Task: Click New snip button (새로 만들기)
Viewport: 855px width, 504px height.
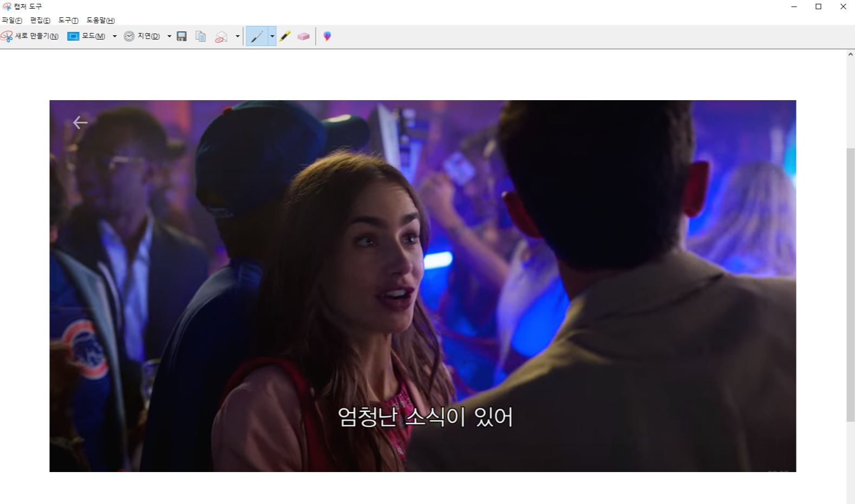Action: click(x=30, y=36)
